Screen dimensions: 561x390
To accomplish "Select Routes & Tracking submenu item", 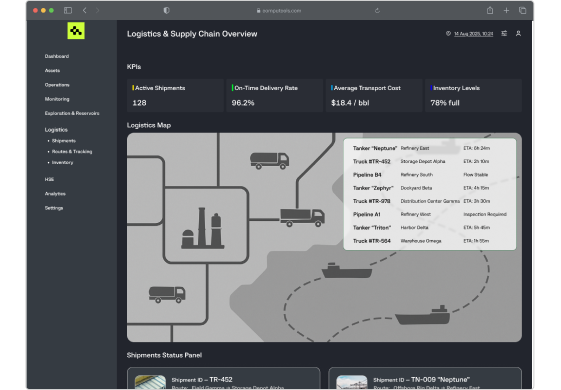I will point(72,151).
